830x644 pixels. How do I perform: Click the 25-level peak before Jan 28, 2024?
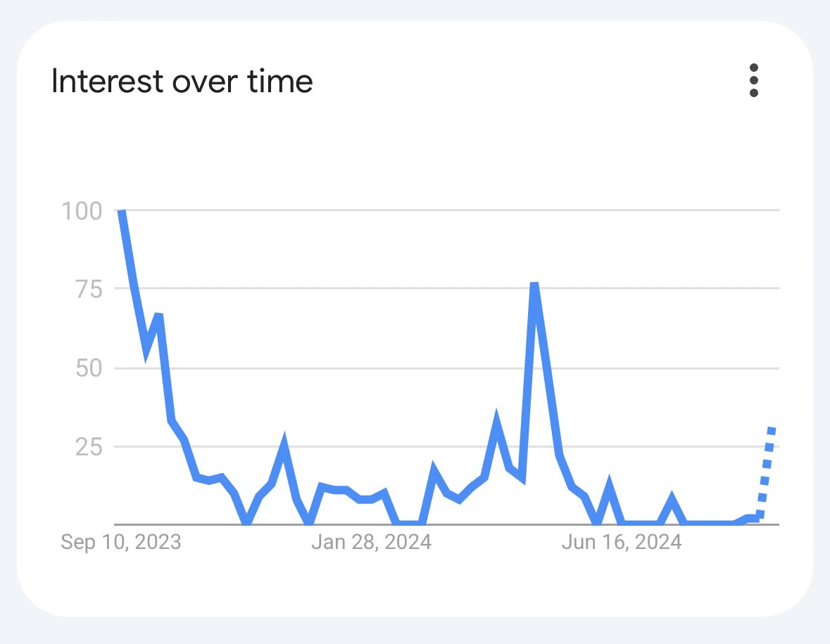pos(284,444)
